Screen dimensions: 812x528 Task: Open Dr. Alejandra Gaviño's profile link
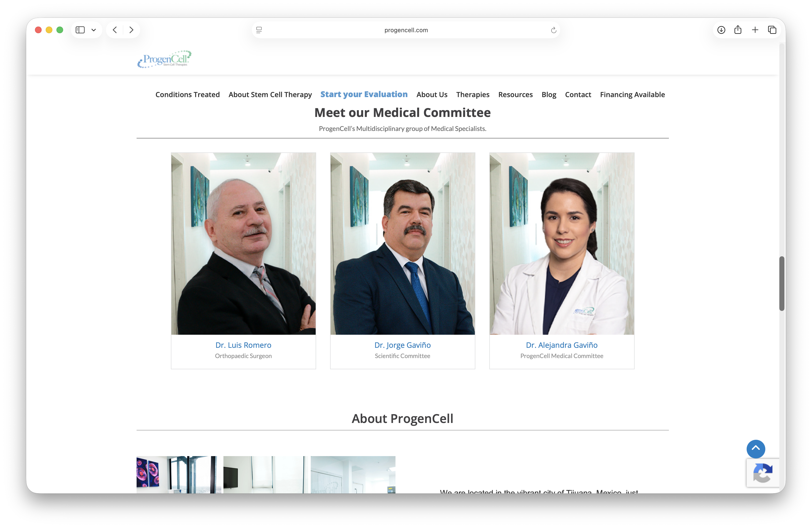pos(562,345)
